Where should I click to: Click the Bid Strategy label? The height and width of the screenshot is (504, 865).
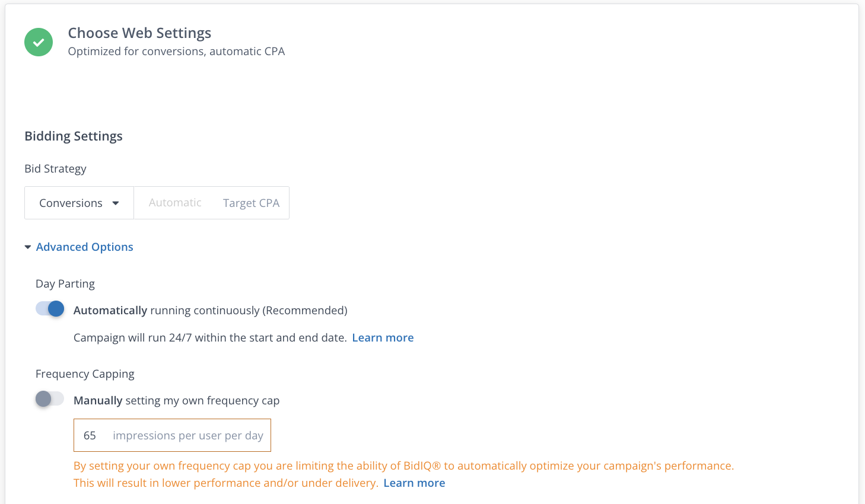(55, 169)
